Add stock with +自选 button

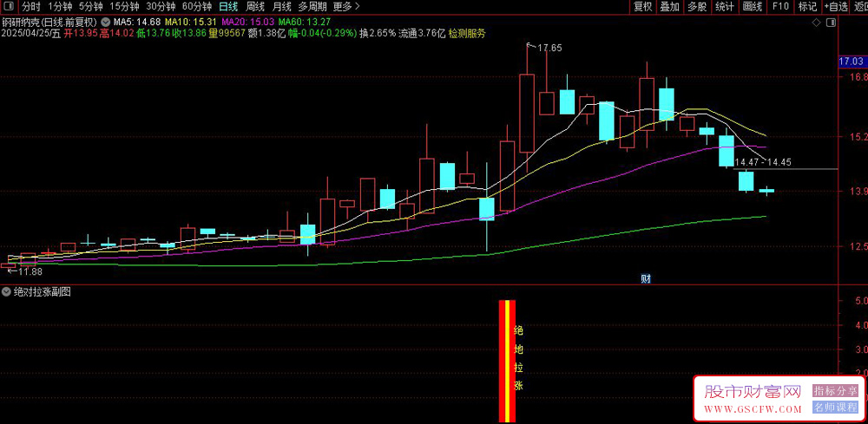tap(836, 7)
